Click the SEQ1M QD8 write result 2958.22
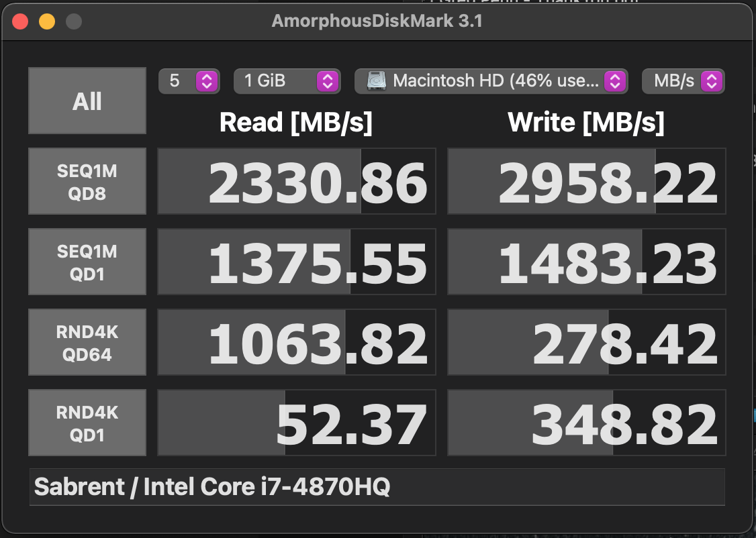The height and width of the screenshot is (538, 756). 587,182
